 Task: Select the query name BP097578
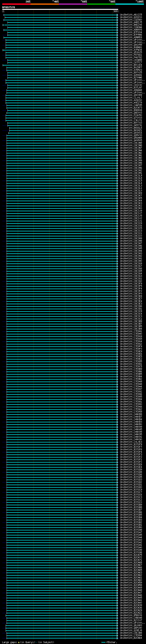click(x=8, y=7)
